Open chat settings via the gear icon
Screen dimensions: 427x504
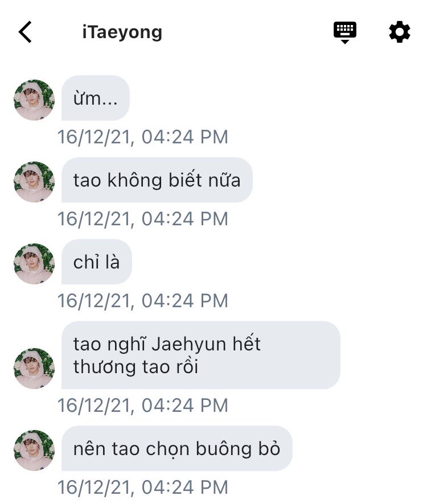coord(399,32)
